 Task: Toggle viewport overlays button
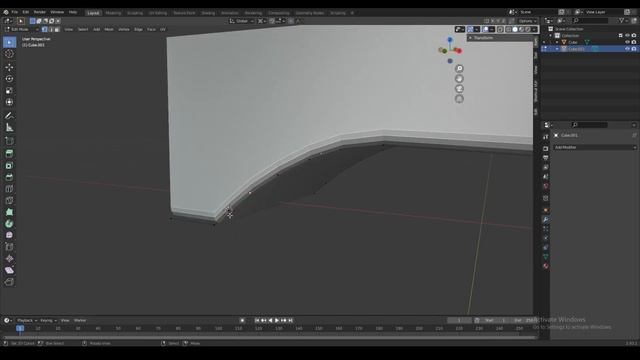click(x=485, y=29)
